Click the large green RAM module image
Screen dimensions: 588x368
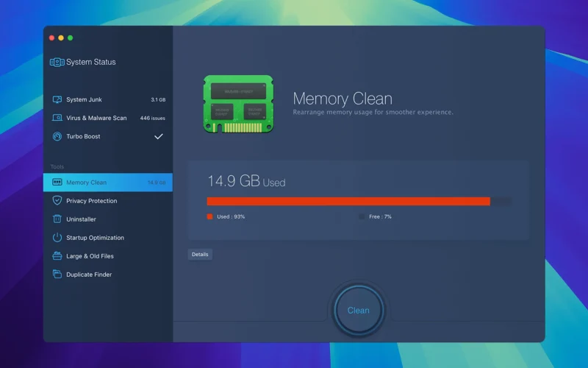click(x=238, y=104)
